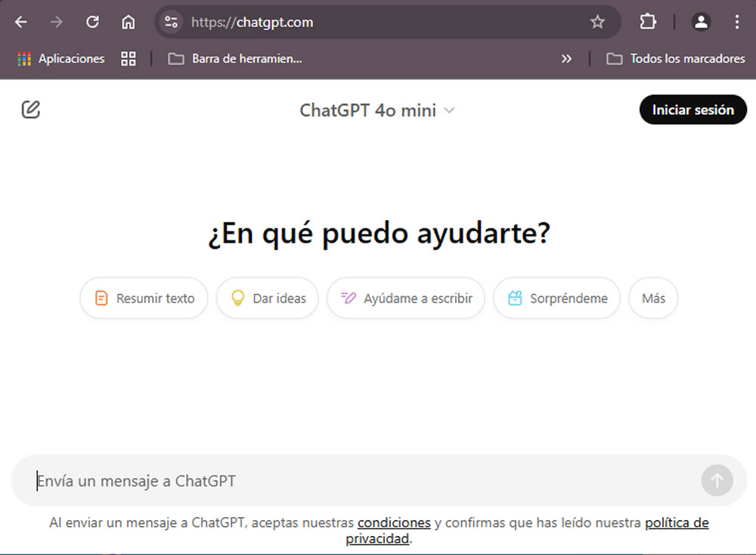Choose the Resumir texto suggestion
756x555 pixels.
click(144, 298)
